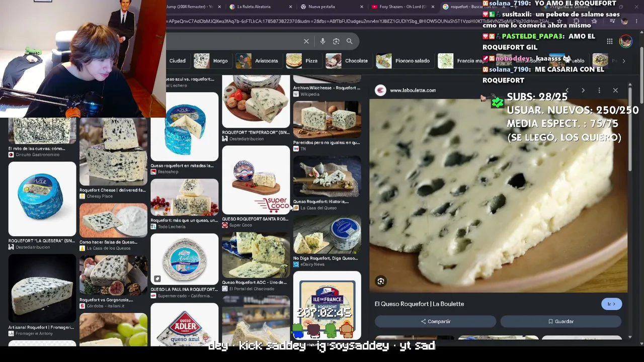Open the preview panel's three-dot options menu
Image resolution: width=644 pixels, height=362 pixels.
coord(599,90)
